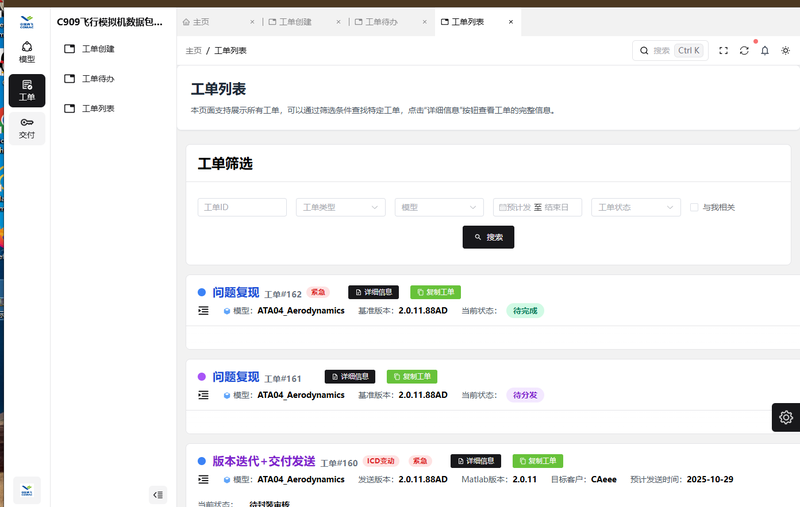Viewport: 800px width, 507px height.
Task: Click the black 搜索 button
Action: [x=488, y=237]
